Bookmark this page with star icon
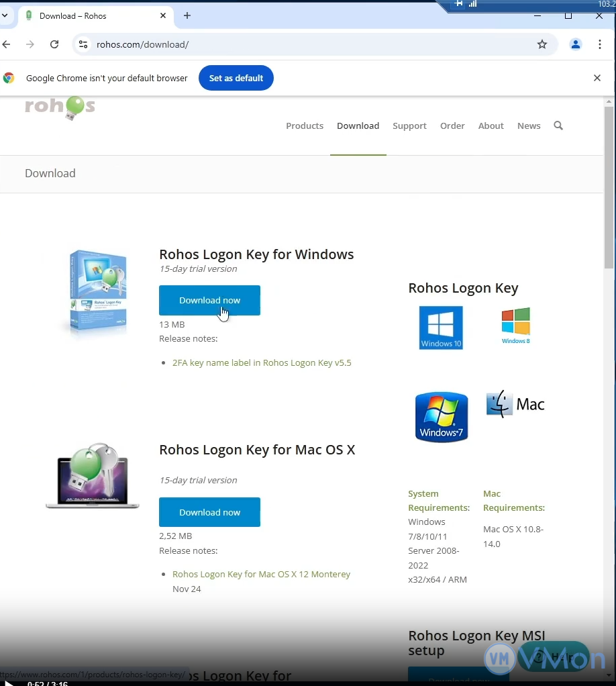This screenshot has height=686, width=616. pyautogui.click(x=542, y=44)
